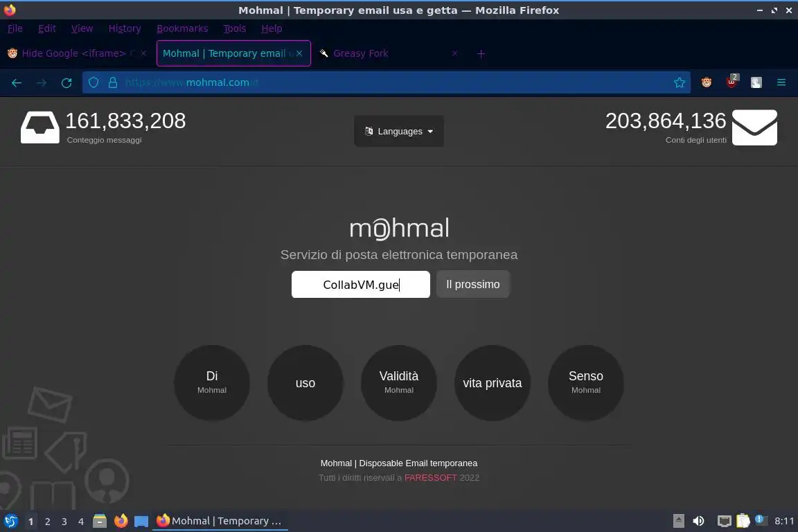This screenshot has width=798, height=532.
Task: Switch to workspace 3
Action: [64, 522]
